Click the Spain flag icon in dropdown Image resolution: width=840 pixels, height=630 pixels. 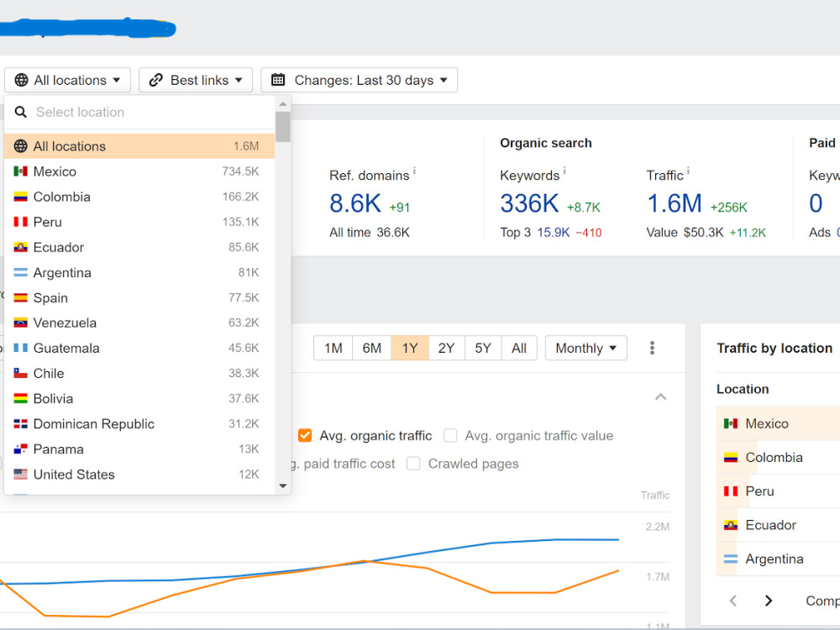click(x=20, y=298)
